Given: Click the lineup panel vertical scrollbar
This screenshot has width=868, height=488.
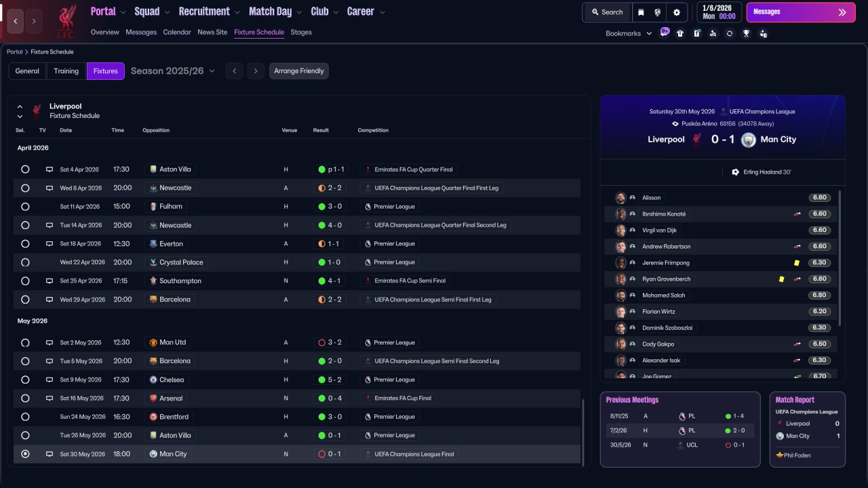Looking at the screenshot, I should 840,258.
